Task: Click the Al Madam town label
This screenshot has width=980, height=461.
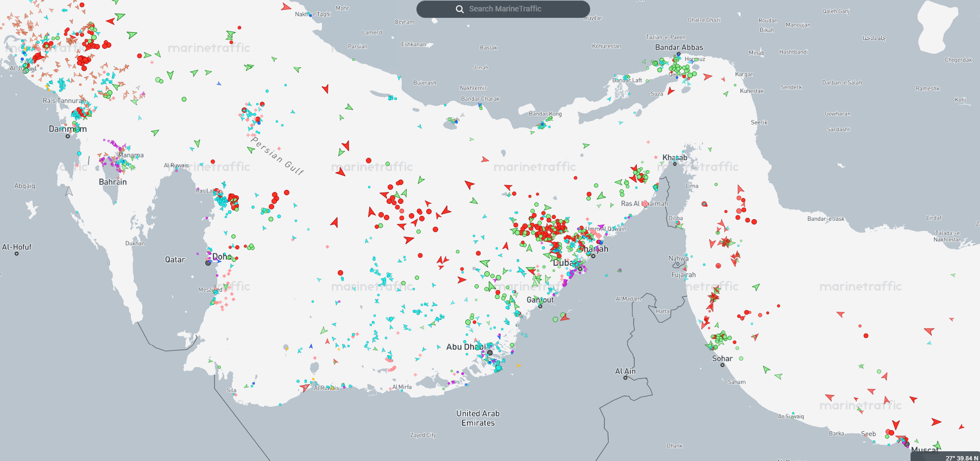Action: 628,299
